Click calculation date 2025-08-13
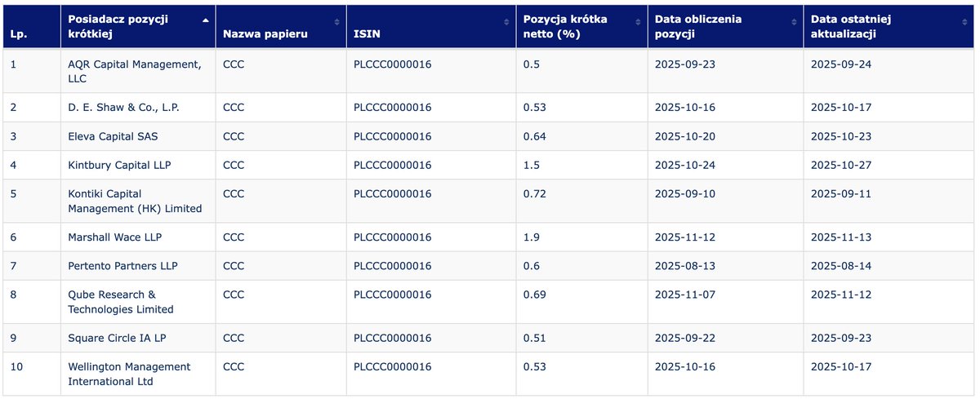 685,266
